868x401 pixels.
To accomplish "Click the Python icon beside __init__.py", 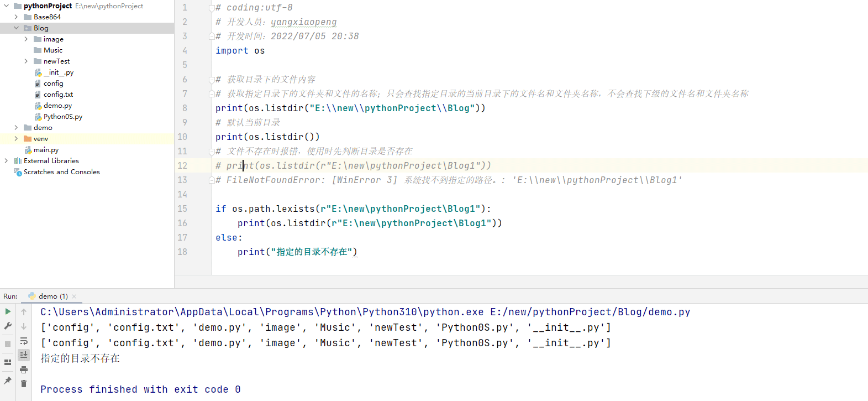I will pyautogui.click(x=38, y=72).
